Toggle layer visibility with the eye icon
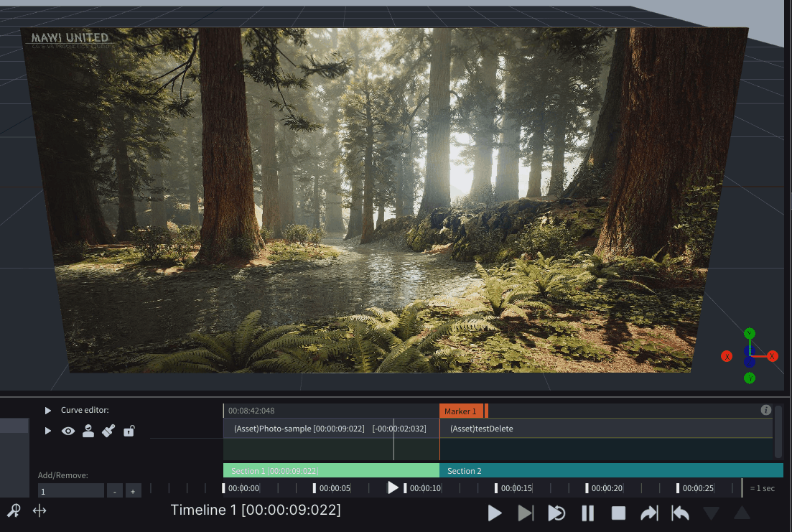Viewport: 792px width, 532px height. click(x=68, y=431)
